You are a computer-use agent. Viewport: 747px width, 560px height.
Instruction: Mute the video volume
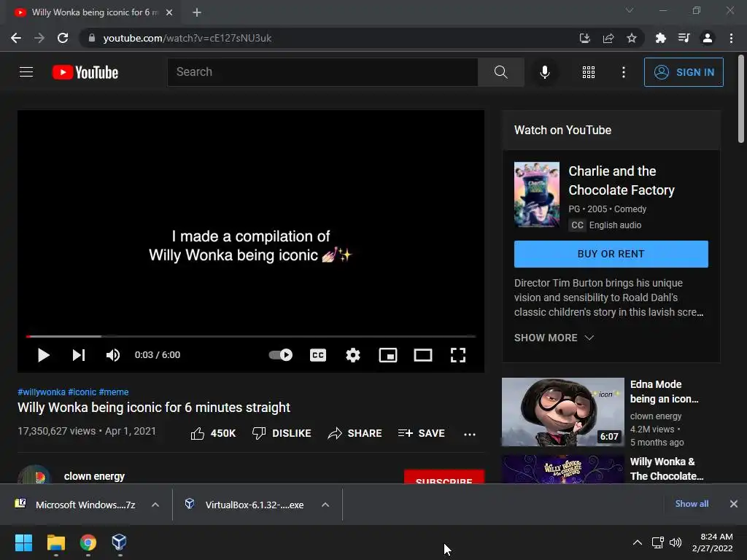(113, 355)
